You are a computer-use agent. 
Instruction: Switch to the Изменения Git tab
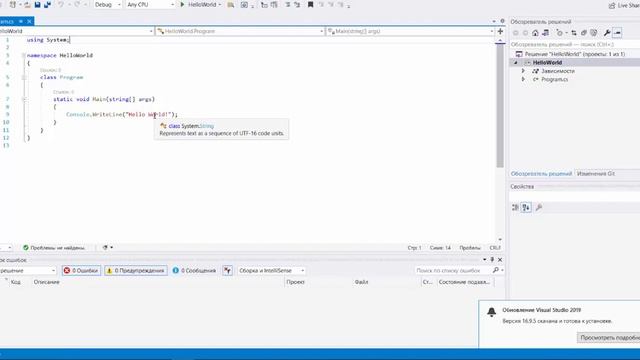coord(596,174)
